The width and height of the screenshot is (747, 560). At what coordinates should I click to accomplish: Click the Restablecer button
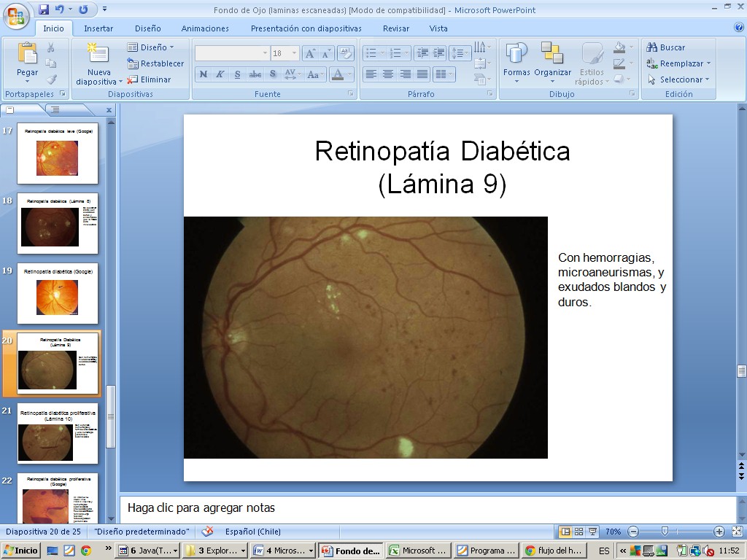tap(155, 63)
